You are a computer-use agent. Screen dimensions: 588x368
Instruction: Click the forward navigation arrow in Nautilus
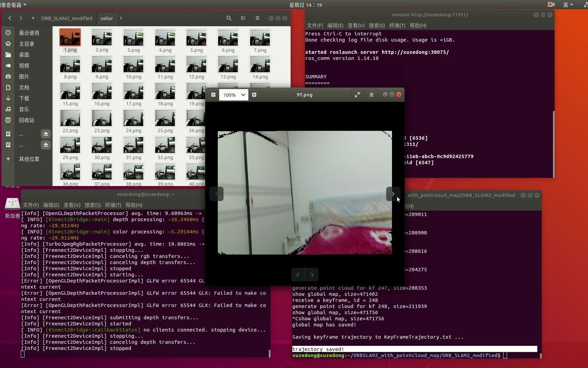pos(20,18)
